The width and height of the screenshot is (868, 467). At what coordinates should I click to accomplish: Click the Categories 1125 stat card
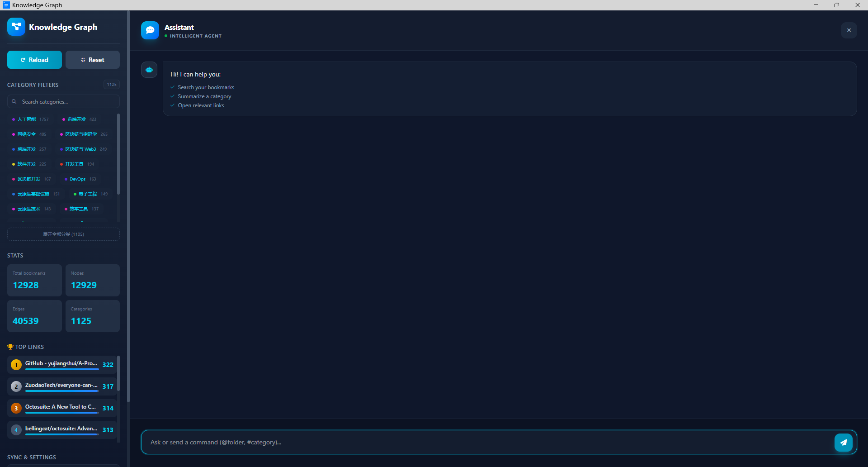click(x=93, y=316)
